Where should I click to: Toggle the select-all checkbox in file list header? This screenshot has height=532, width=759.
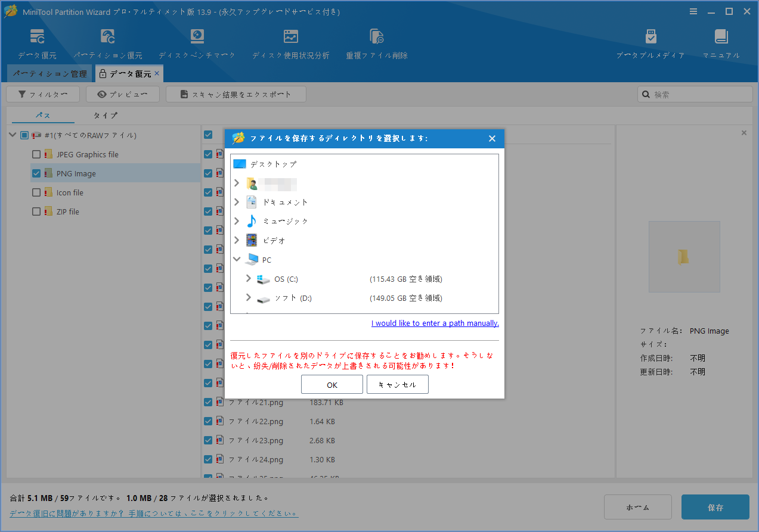208,135
